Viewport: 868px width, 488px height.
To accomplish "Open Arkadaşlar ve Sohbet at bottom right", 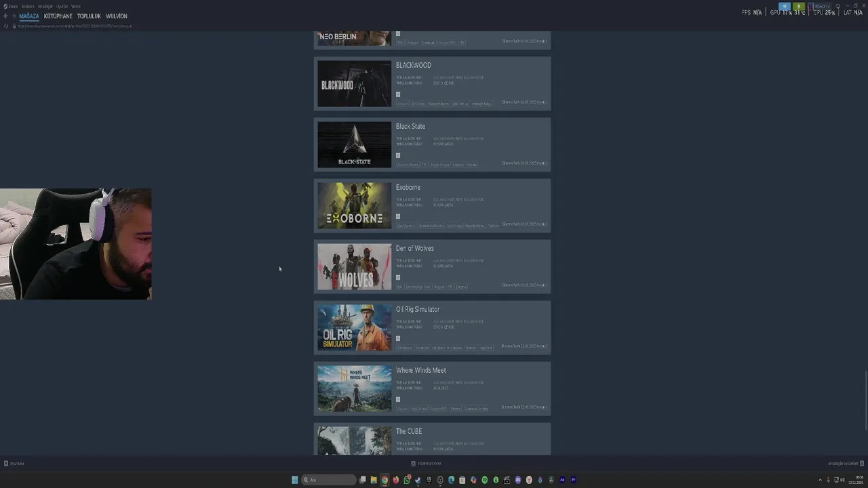I will click(846, 464).
